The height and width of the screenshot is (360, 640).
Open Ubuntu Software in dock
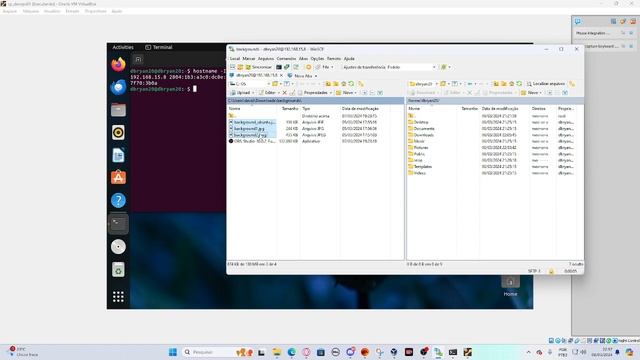118,178
